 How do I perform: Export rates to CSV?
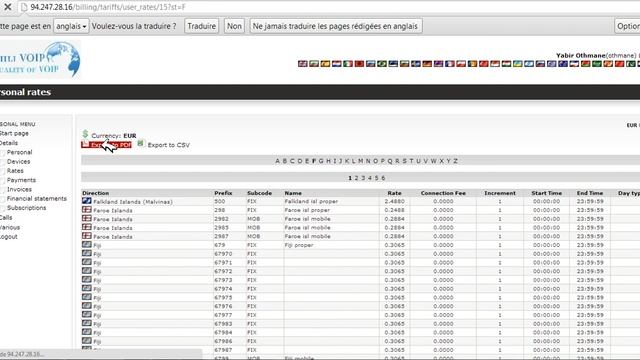click(x=169, y=145)
